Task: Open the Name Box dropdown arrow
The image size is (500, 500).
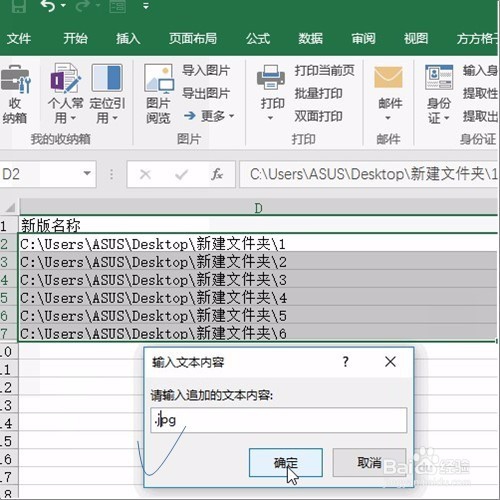Action: 87,174
